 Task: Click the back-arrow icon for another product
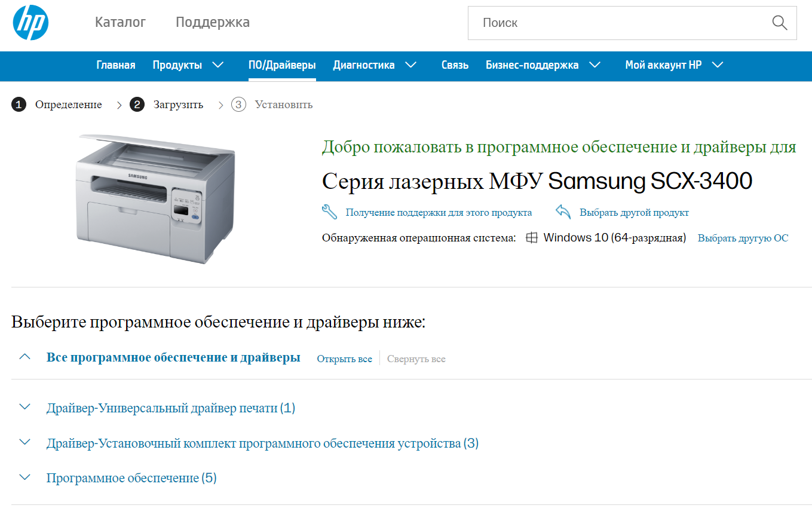tap(563, 212)
